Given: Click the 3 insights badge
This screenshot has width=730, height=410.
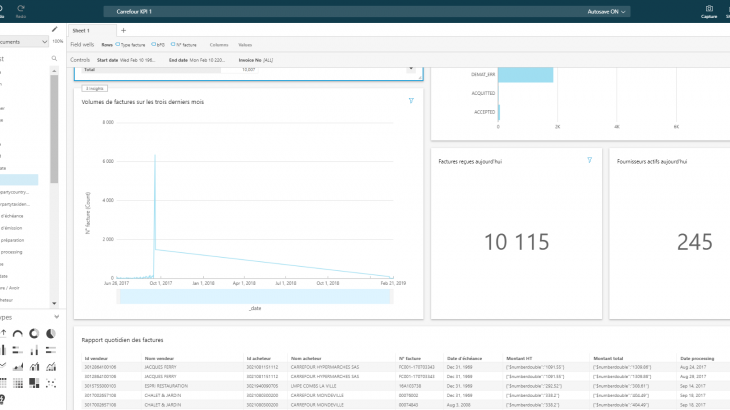Looking at the screenshot, I should [96, 89].
